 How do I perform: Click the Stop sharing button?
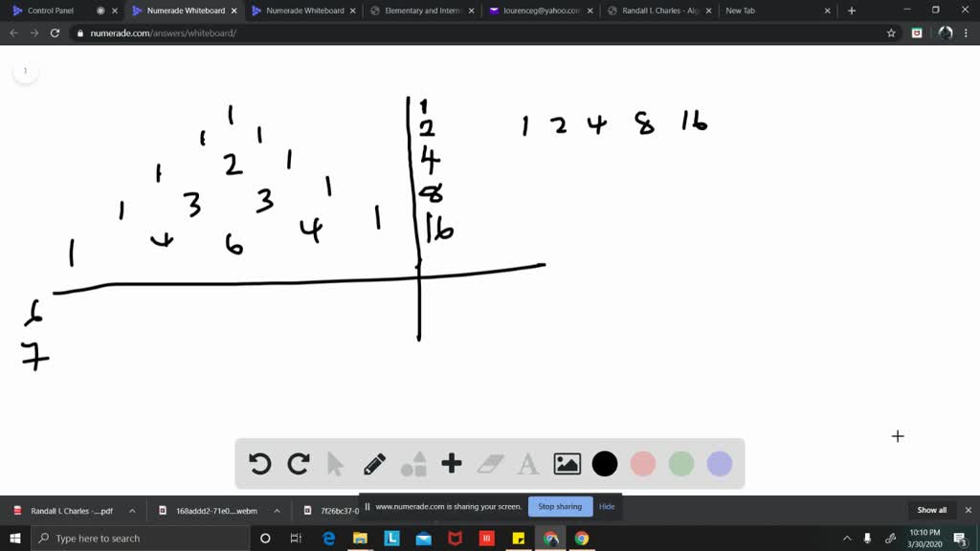pos(560,506)
